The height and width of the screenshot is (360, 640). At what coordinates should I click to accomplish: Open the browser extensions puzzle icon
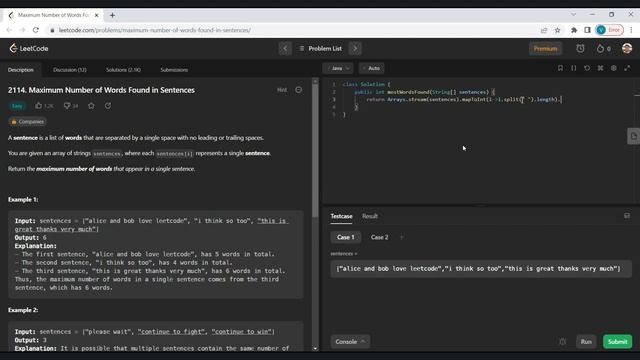click(x=574, y=30)
